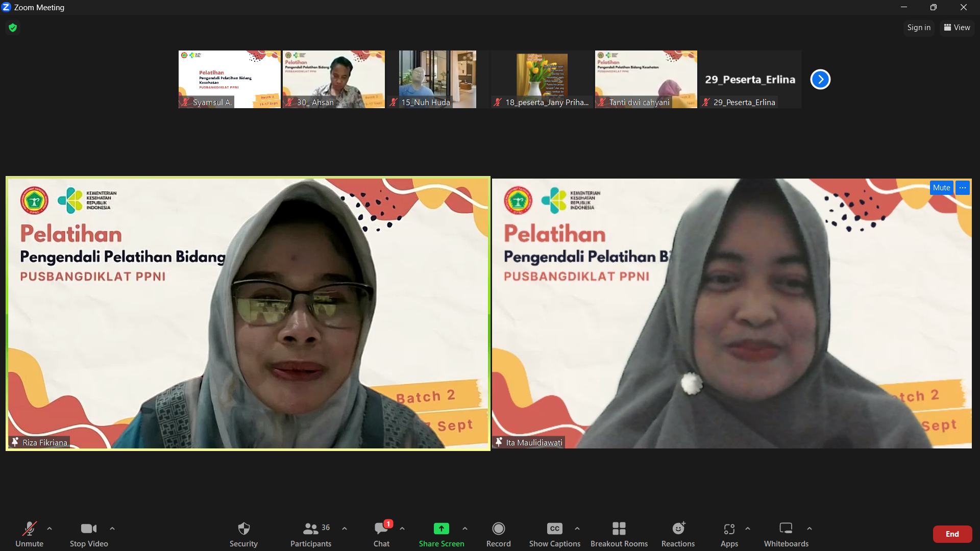Image resolution: width=980 pixels, height=551 pixels.
Task: Open Breakout Rooms from the toolbar
Action: (619, 529)
